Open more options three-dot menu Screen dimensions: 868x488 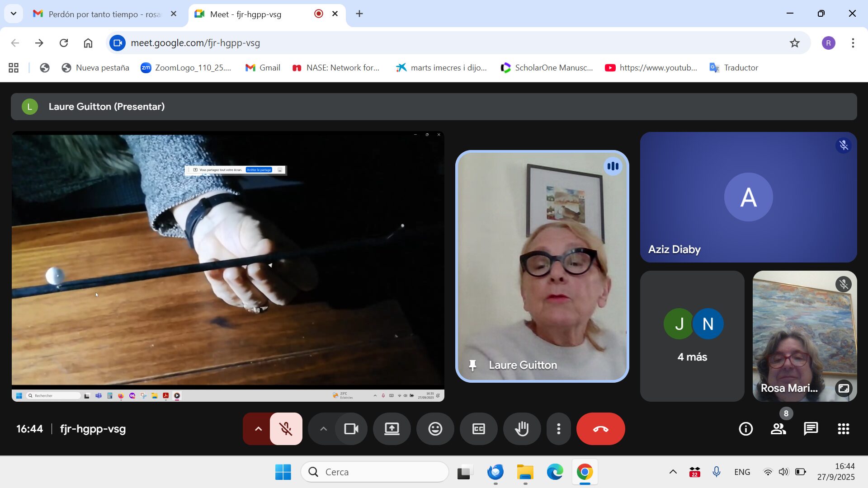(559, 429)
